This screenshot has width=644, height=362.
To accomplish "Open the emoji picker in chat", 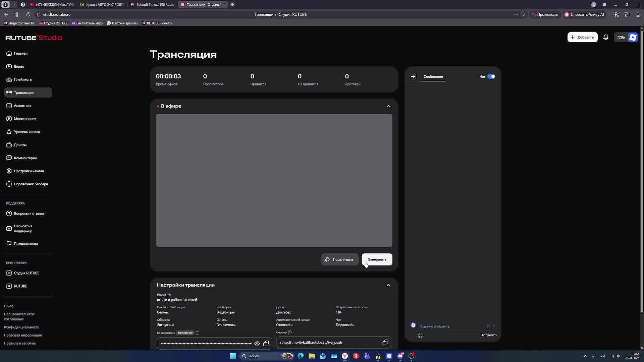I will tap(421, 335).
